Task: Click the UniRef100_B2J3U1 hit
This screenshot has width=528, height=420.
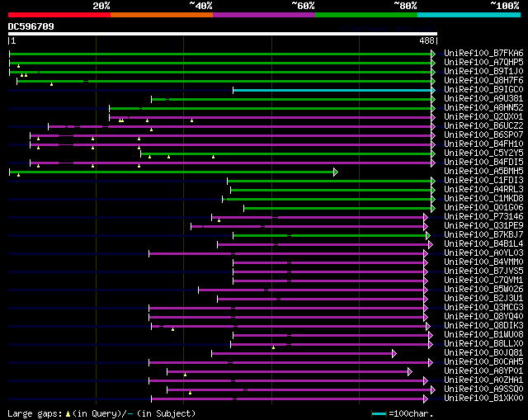Action: (483, 299)
